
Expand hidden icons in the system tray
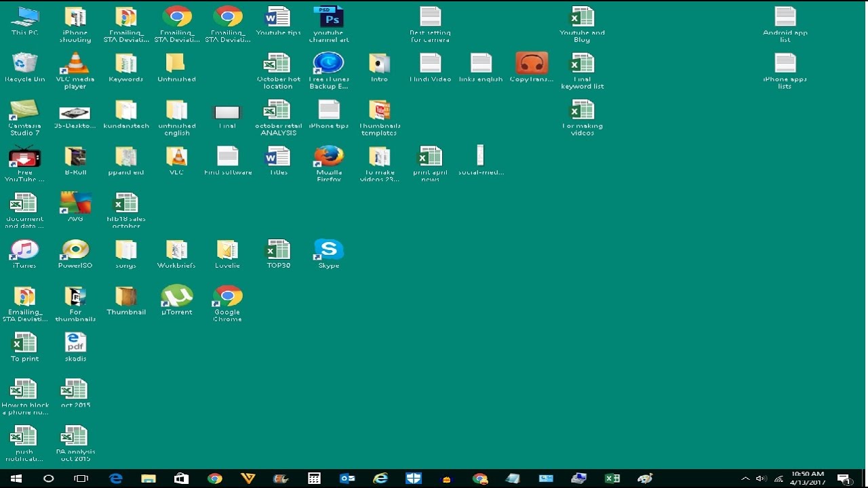point(745,479)
